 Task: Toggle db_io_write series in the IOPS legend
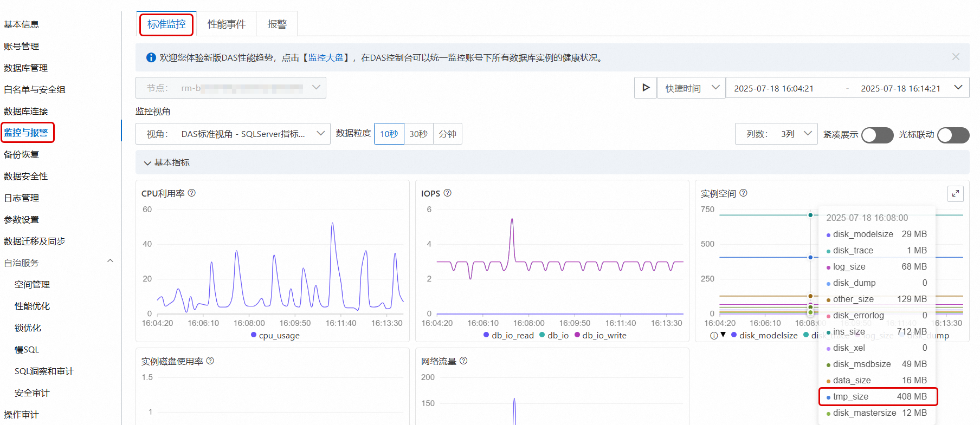(x=601, y=335)
